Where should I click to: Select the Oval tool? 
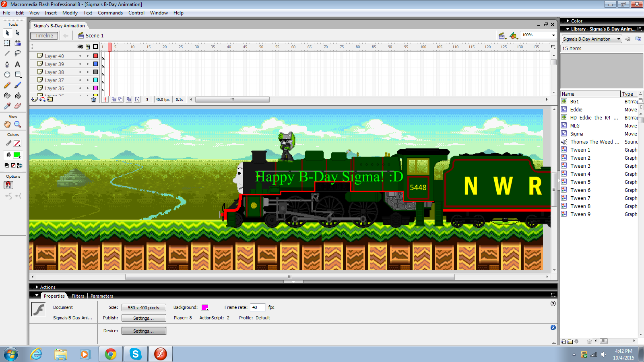(7, 74)
